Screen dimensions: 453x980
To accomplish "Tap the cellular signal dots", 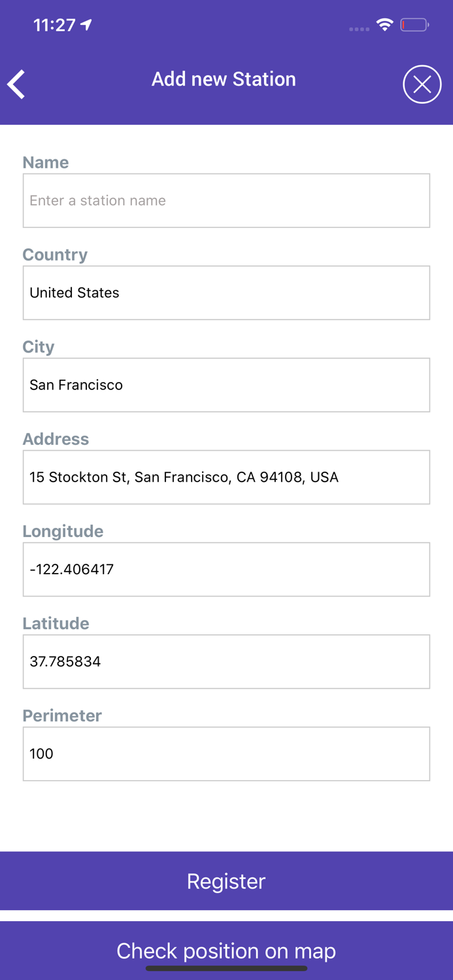I will [x=359, y=29].
